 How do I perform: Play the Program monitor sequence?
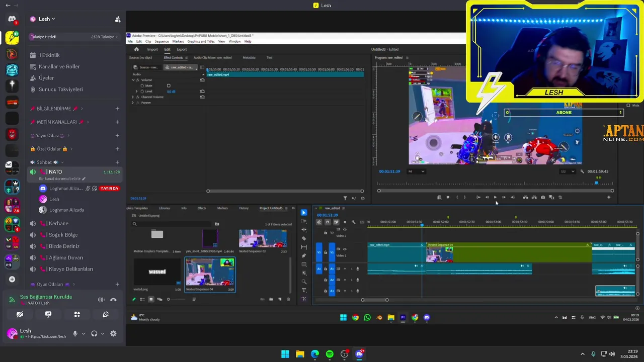(x=495, y=197)
